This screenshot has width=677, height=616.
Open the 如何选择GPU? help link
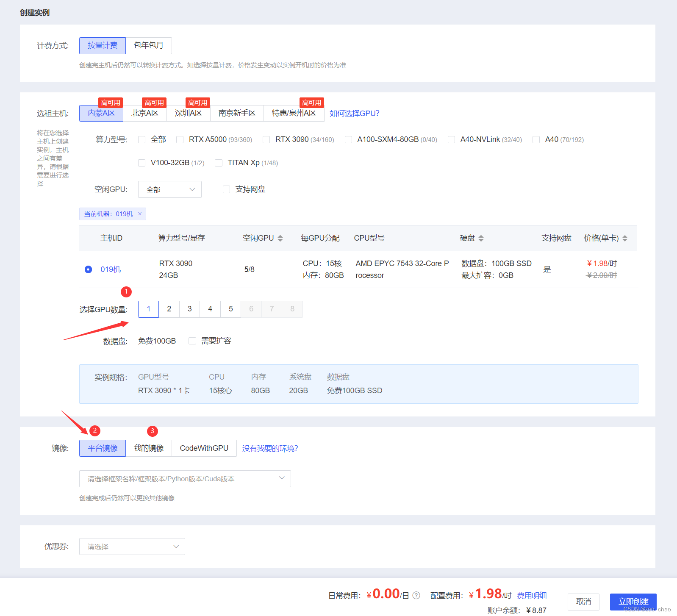point(355,114)
